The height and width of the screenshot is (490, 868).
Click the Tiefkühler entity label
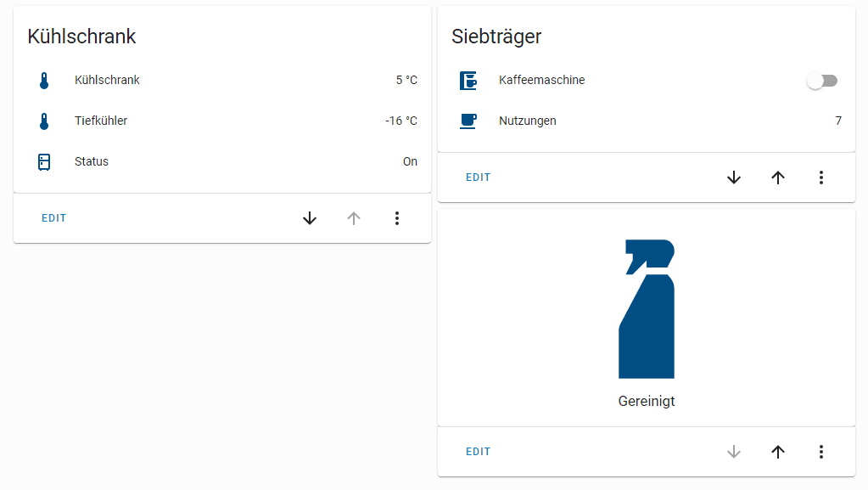[101, 121]
